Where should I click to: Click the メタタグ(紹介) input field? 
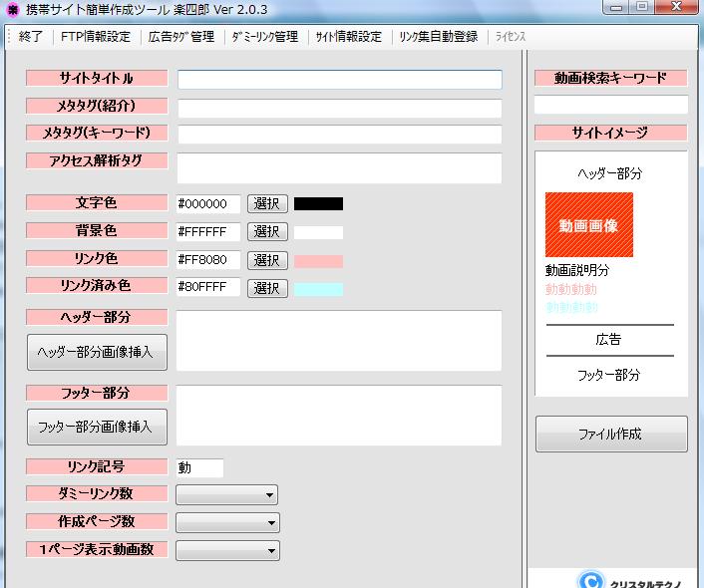[x=339, y=109]
